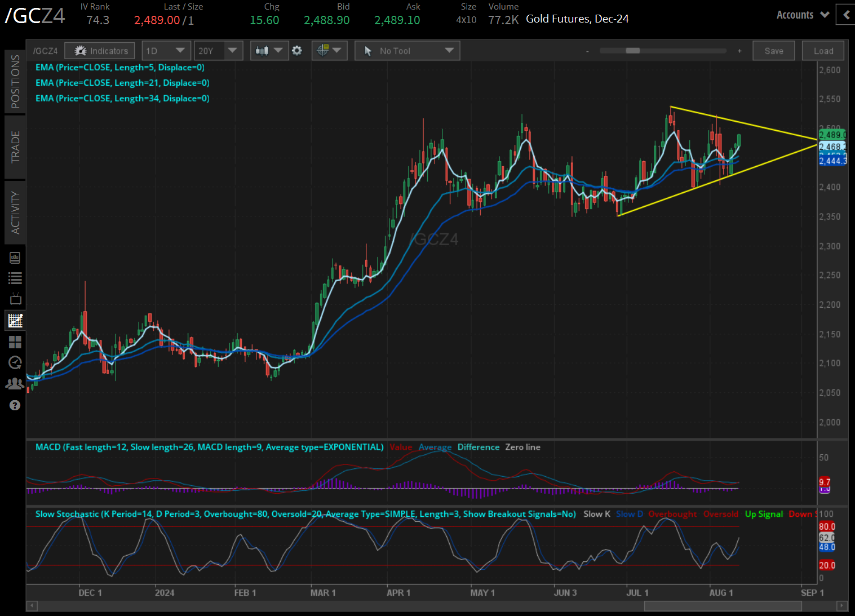This screenshot has width=855, height=616.
Task: Open the Watchlist icon in the sidebar
Action: tap(15, 278)
